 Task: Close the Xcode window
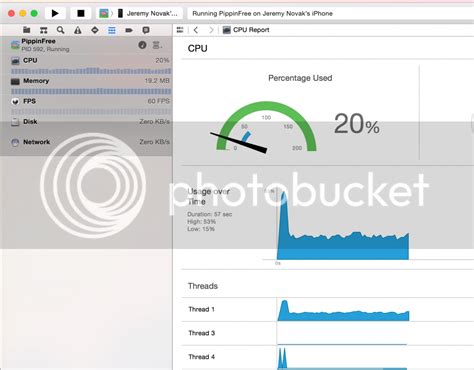(11, 13)
